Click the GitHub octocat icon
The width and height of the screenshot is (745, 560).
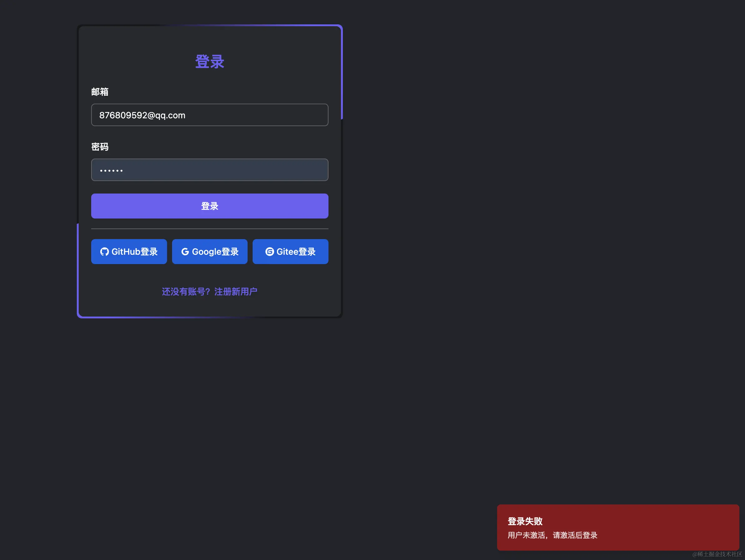tap(104, 252)
